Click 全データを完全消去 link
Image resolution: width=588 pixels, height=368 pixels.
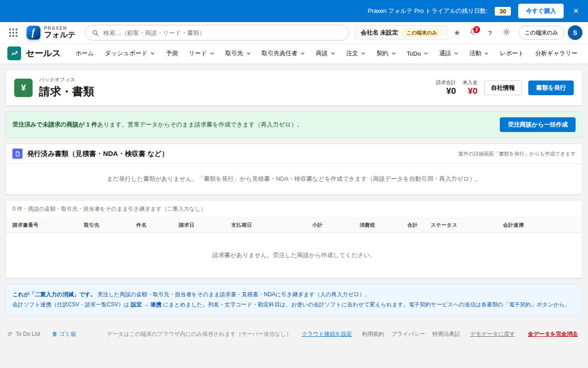[553, 334]
